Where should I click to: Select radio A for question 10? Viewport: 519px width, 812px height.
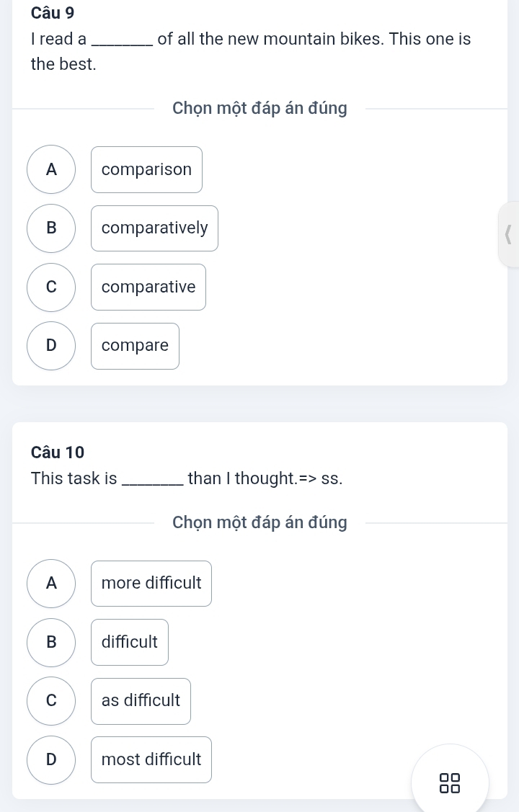pyautogui.click(x=51, y=584)
